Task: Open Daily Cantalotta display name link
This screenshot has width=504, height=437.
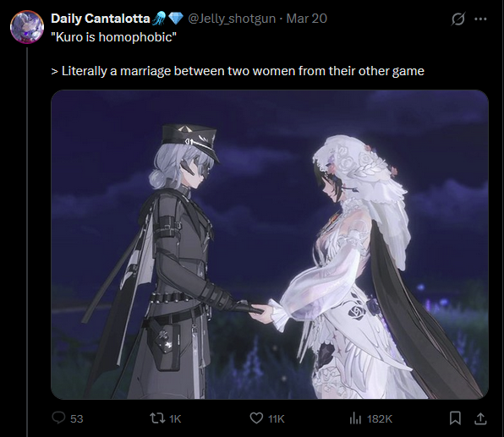Action: coord(101,19)
